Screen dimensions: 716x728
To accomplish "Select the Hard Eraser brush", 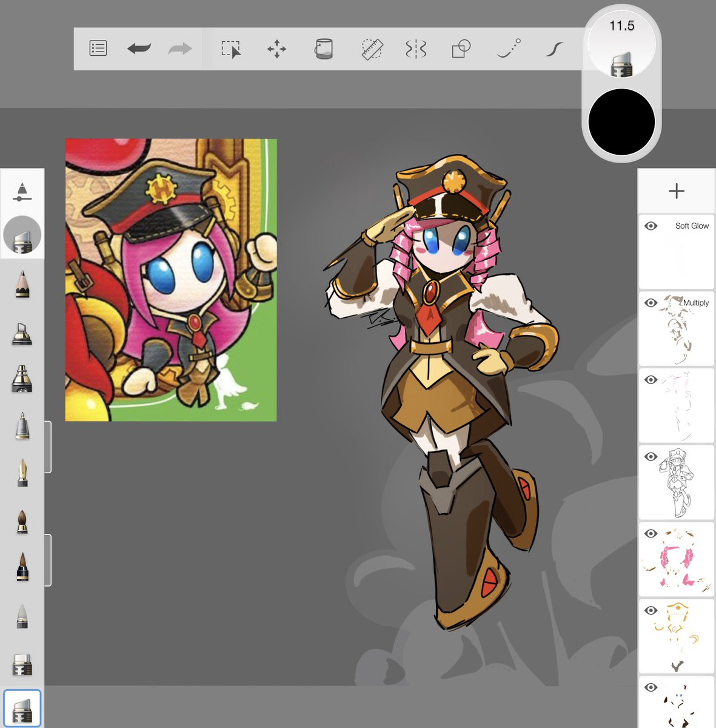I will pyautogui.click(x=22, y=664).
